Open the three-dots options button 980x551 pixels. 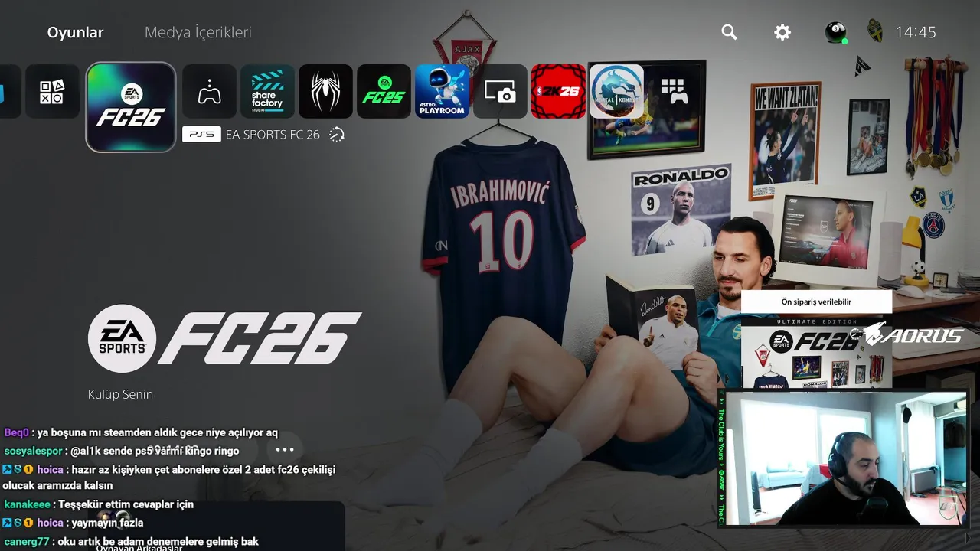[x=285, y=450]
